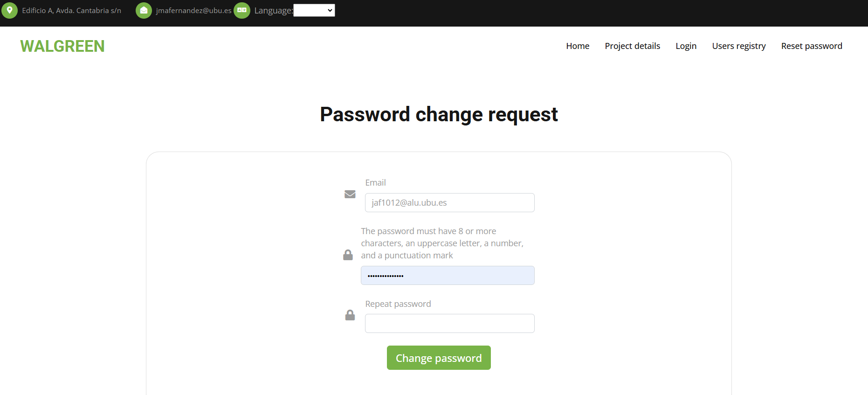Click the gray envelope icon beside Email
This screenshot has height=395, width=868.
click(x=350, y=194)
